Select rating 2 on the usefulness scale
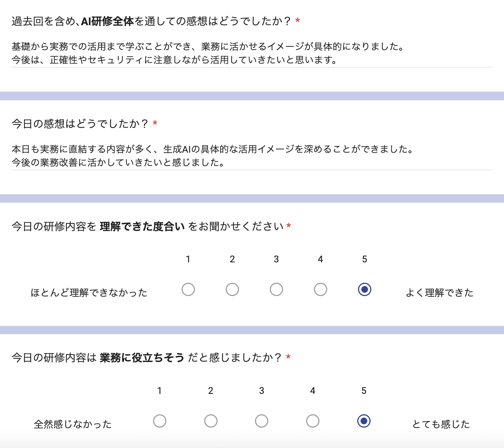Viewport: 504px width, 448px height. coord(211,421)
